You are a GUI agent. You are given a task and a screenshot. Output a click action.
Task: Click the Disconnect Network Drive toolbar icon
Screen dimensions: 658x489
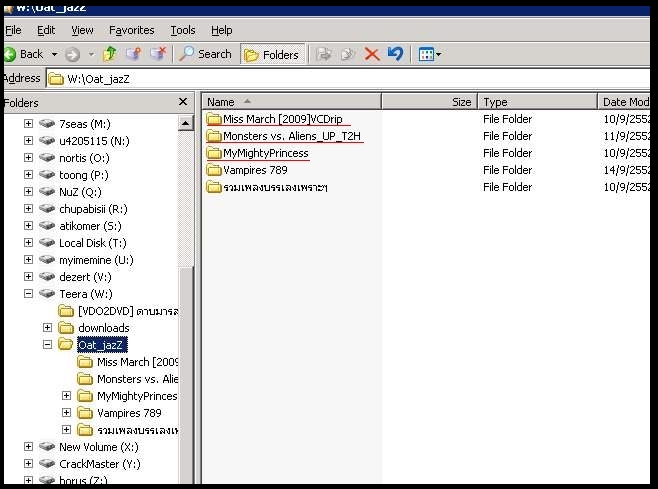158,54
